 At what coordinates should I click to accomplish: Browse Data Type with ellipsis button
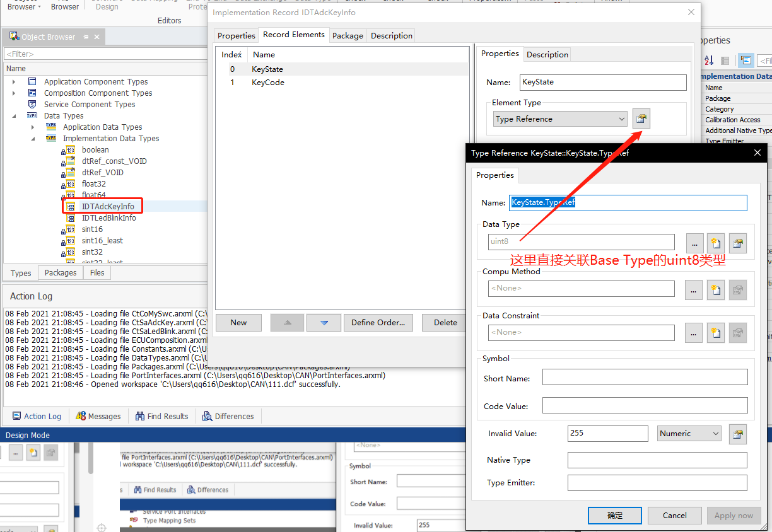[694, 243]
